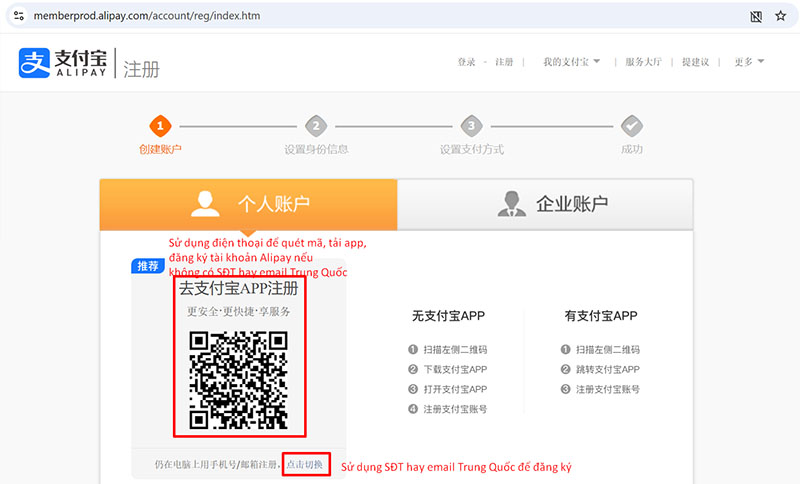Switch to the 企业账户 business account tab
This screenshot has height=484, width=800.
[x=545, y=204]
